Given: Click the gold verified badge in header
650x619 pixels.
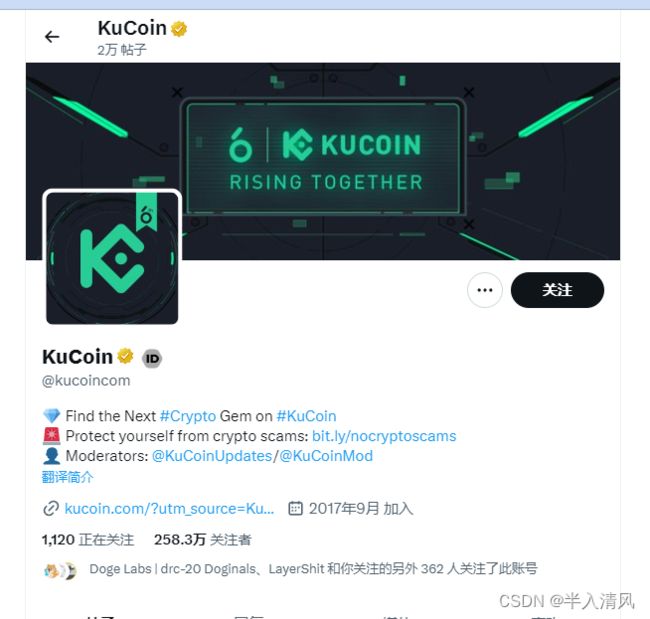Looking at the screenshot, I should pos(179,29).
